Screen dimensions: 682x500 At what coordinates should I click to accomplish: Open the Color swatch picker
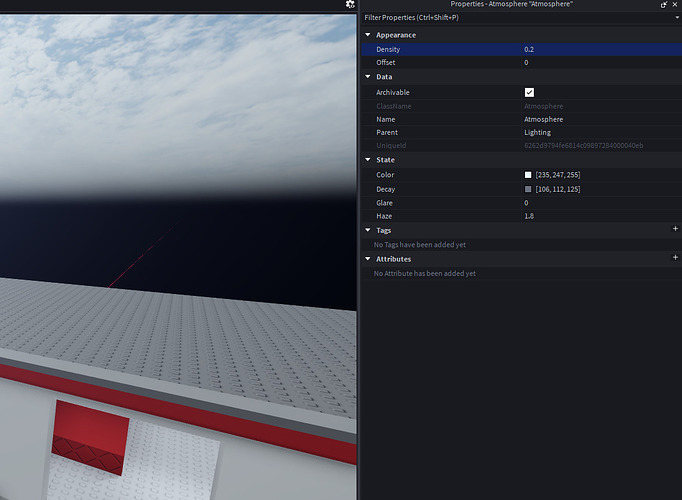[x=528, y=175]
